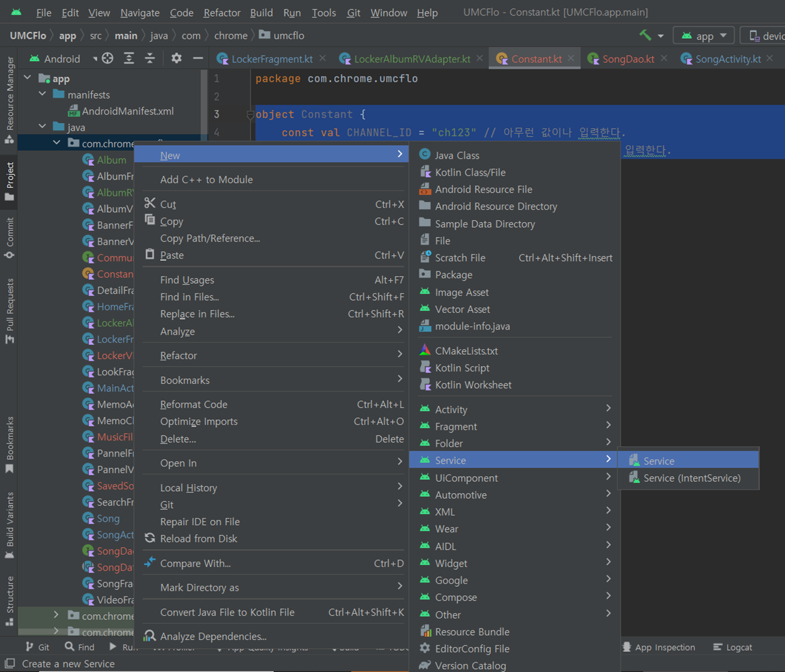Screen dimensions: 785x672
Task: Select CMakeLists.txt entry
Action: tap(514, 350)
